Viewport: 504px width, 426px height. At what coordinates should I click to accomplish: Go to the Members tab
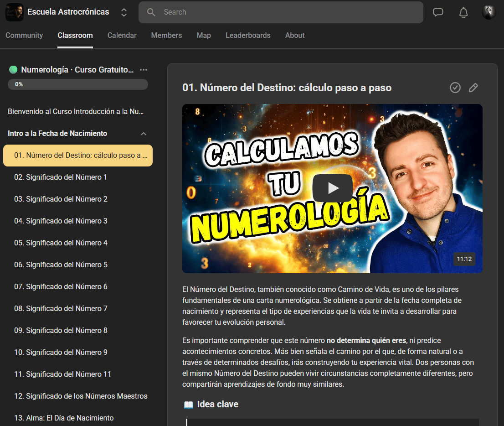(166, 36)
